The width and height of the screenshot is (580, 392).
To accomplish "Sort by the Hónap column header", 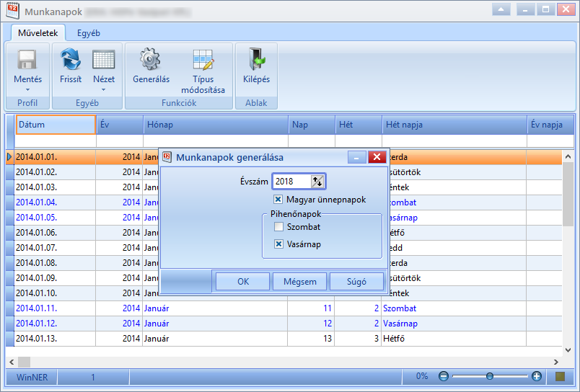I will click(216, 125).
